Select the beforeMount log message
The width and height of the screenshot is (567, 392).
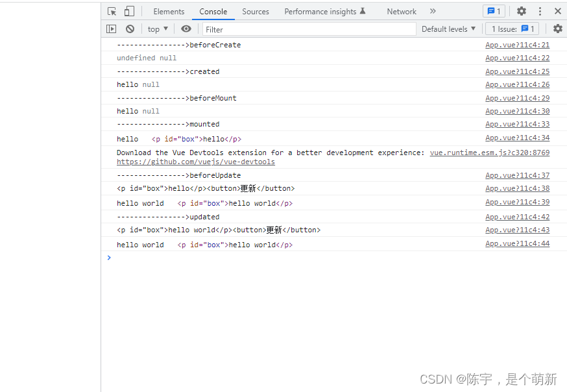[176, 98]
